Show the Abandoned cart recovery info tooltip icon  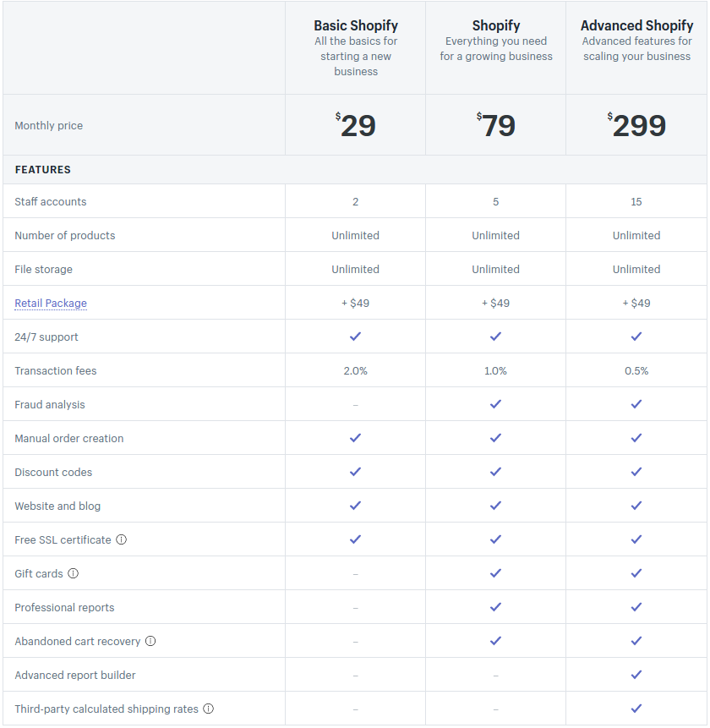coord(150,641)
